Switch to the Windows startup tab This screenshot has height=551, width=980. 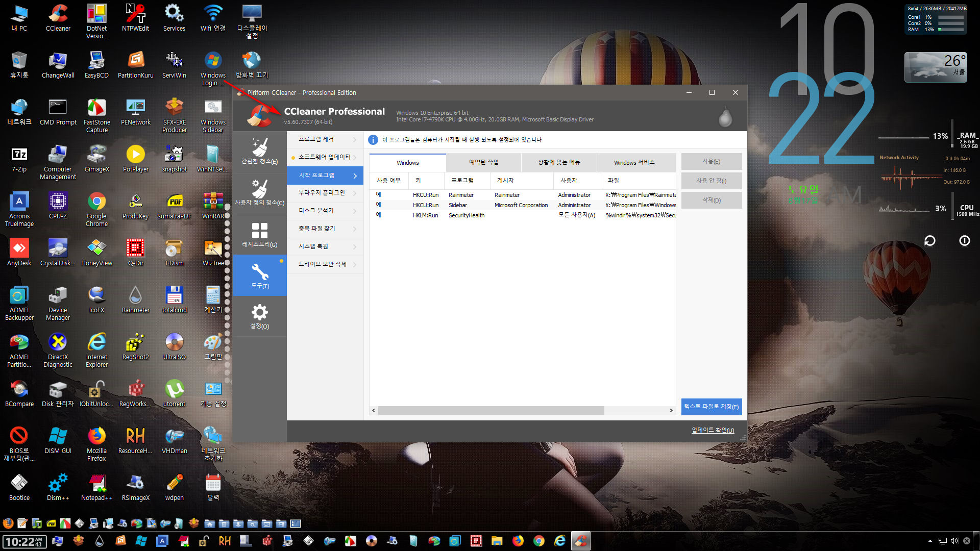(407, 163)
